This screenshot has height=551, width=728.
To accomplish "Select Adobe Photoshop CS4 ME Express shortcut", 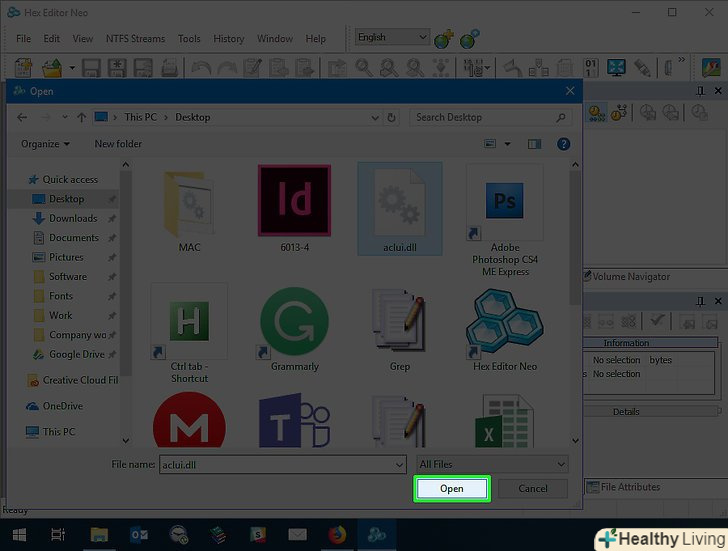I will (505, 220).
